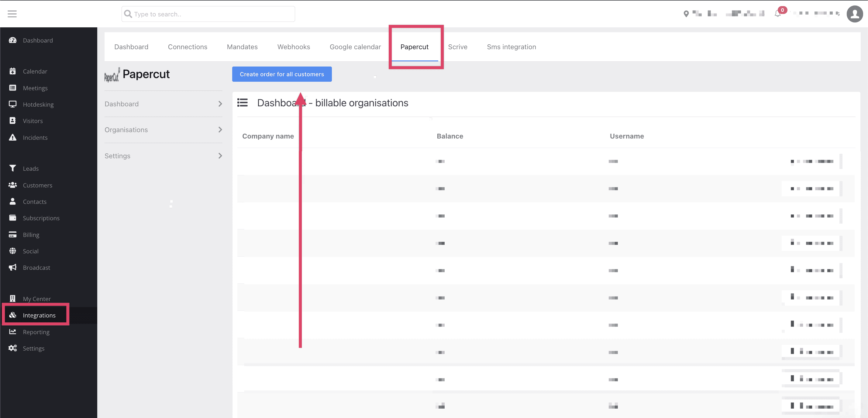The image size is (868, 418).
Task: Select the Broadcast megaphone icon
Action: coord(12,267)
